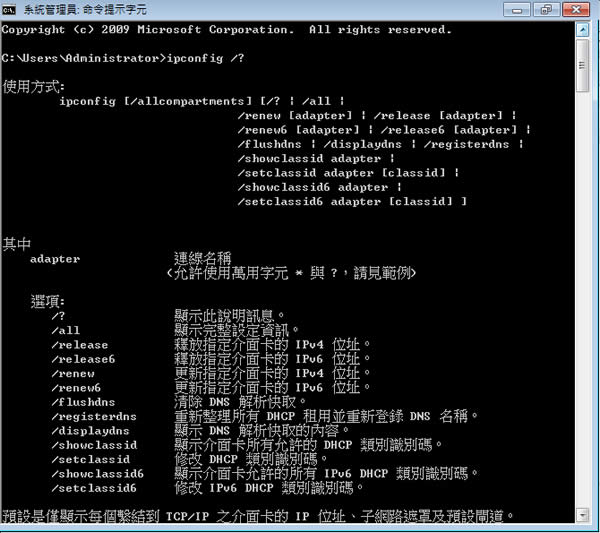Click the /displaydns option in the list

point(91,431)
